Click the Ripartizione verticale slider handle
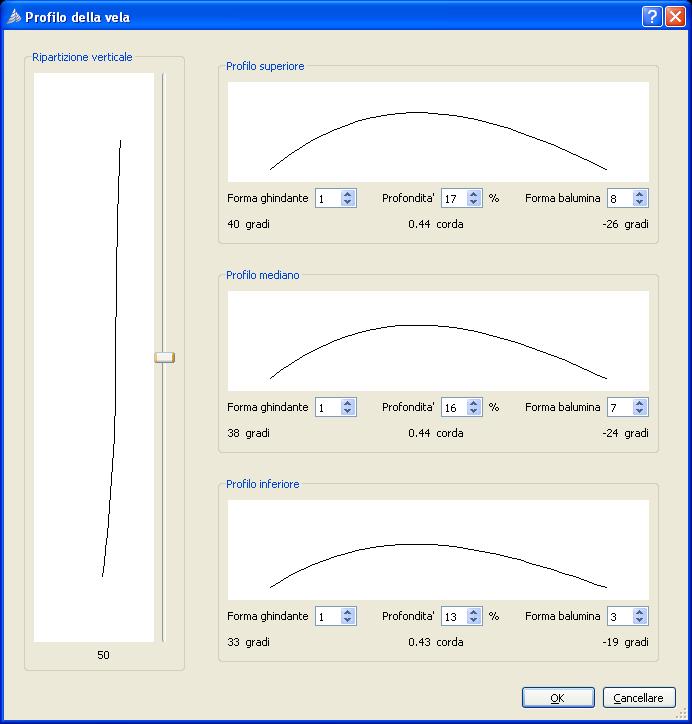692x724 pixels. point(164,357)
